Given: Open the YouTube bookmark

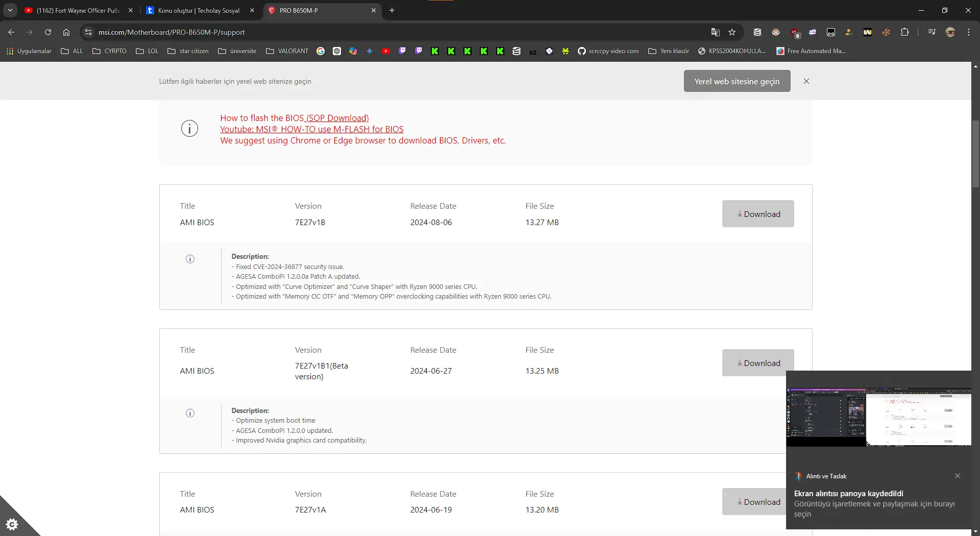Looking at the screenshot, I should pyautogui.click(x=386, y=51).
